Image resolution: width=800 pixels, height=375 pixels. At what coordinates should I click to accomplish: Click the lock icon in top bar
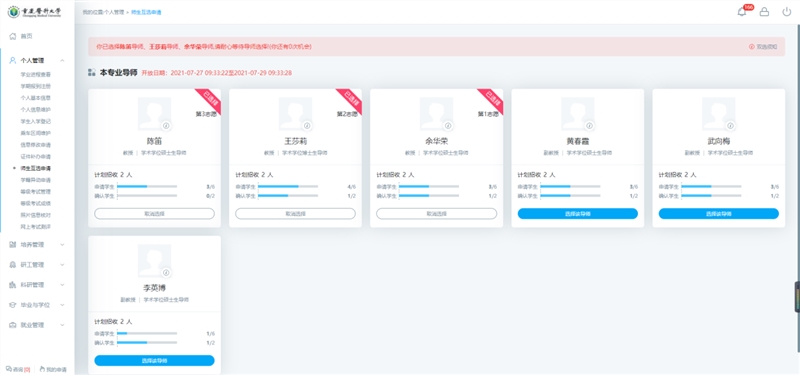click(764, 12)
